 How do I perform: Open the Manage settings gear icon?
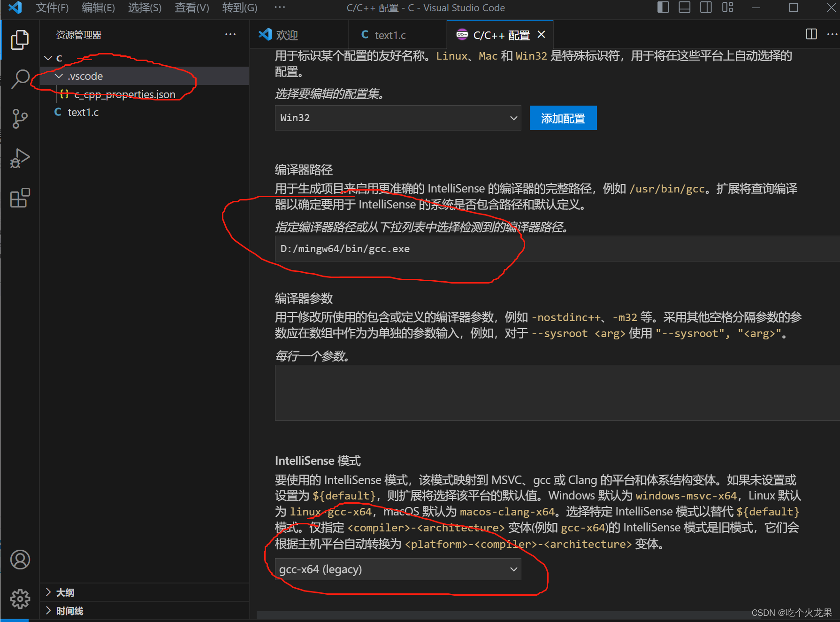[20, 599]
